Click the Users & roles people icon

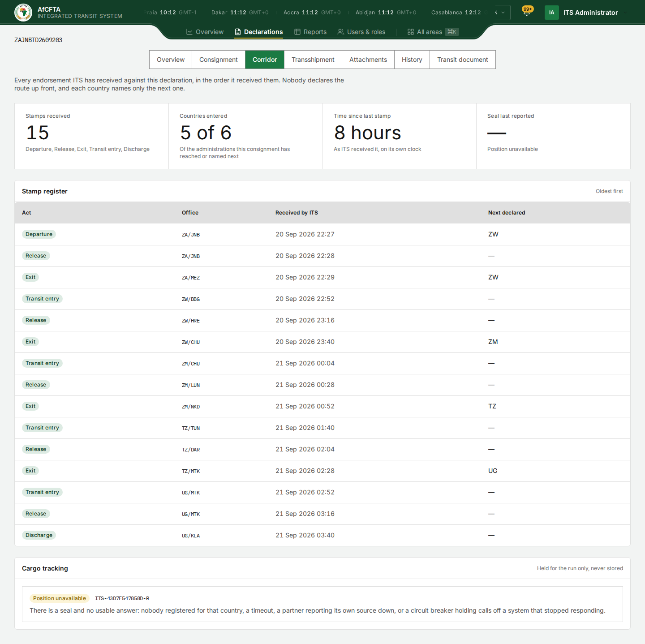point(341,32)
